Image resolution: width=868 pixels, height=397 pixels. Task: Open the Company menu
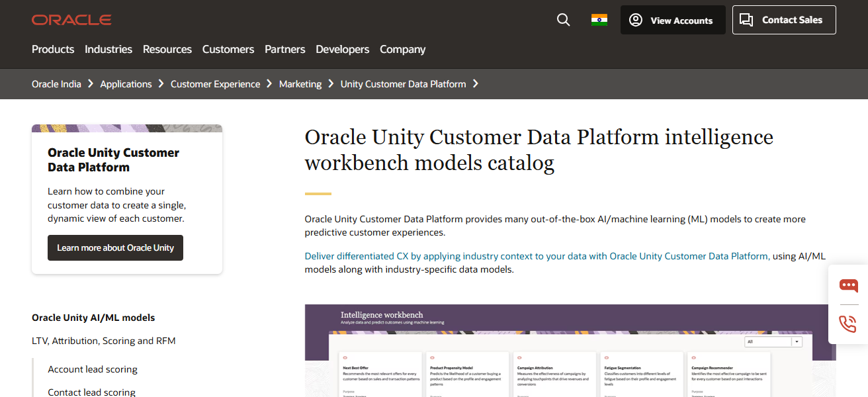(402, 49)
